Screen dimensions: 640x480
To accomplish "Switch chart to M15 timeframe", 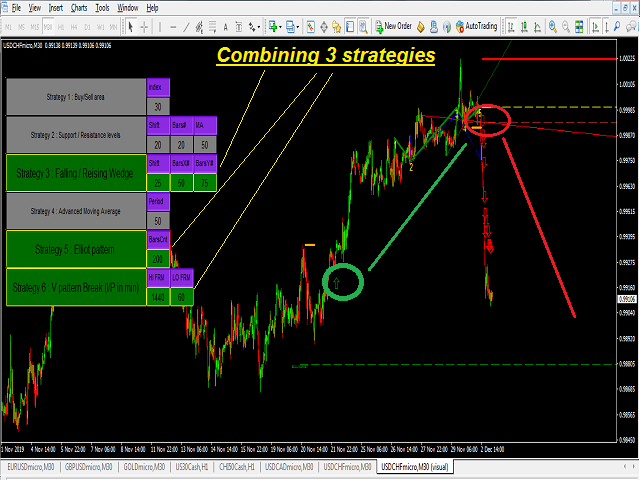I will pos(35,27).
